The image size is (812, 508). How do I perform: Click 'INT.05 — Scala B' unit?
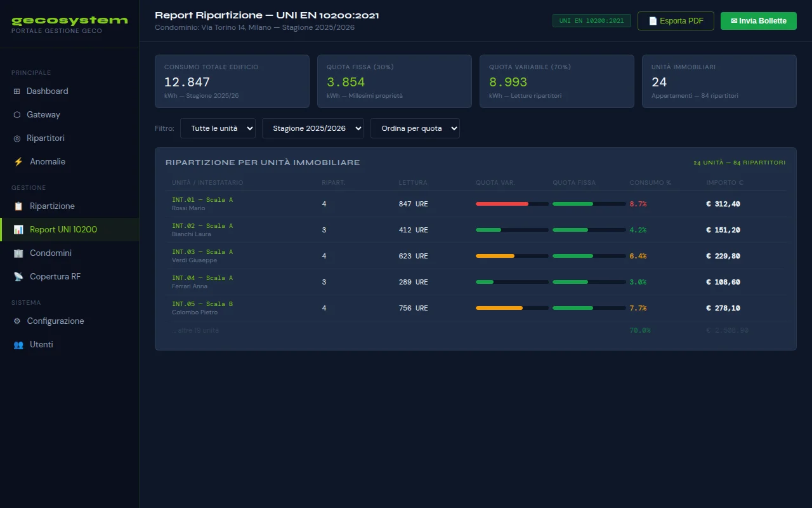(x=202, y=304)
